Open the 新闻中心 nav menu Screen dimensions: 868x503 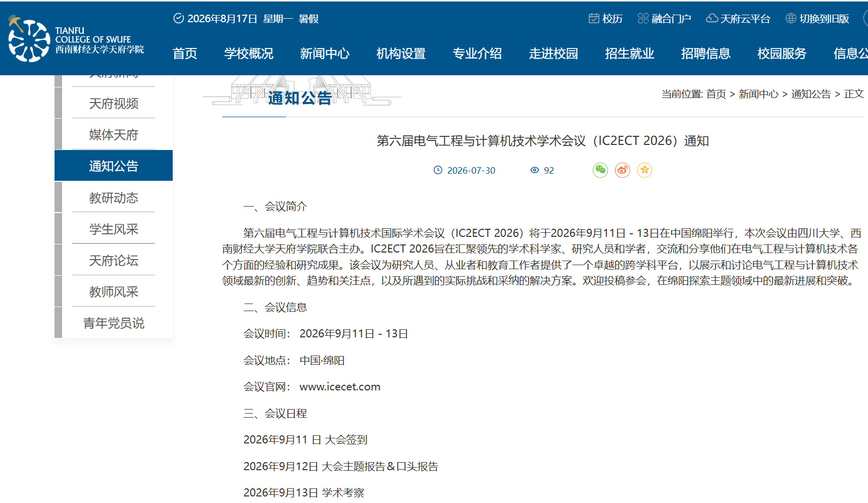pos(325,54)
